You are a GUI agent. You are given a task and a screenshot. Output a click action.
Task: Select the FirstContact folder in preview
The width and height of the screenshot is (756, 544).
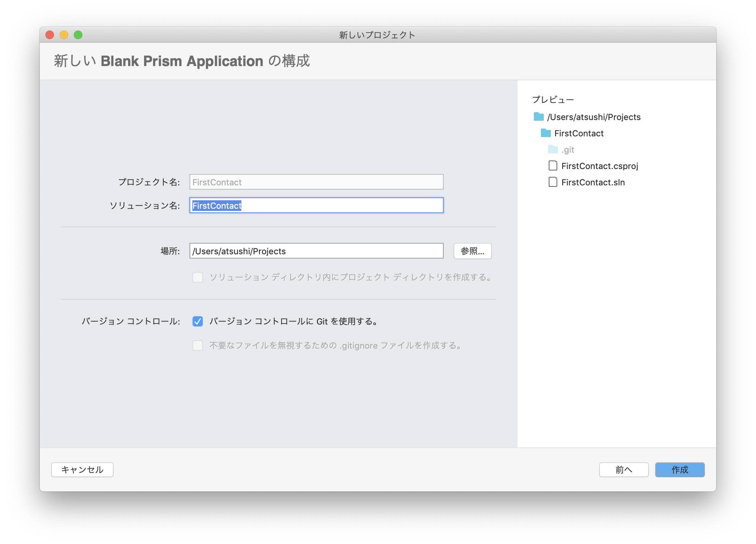(x=579, y=133)
